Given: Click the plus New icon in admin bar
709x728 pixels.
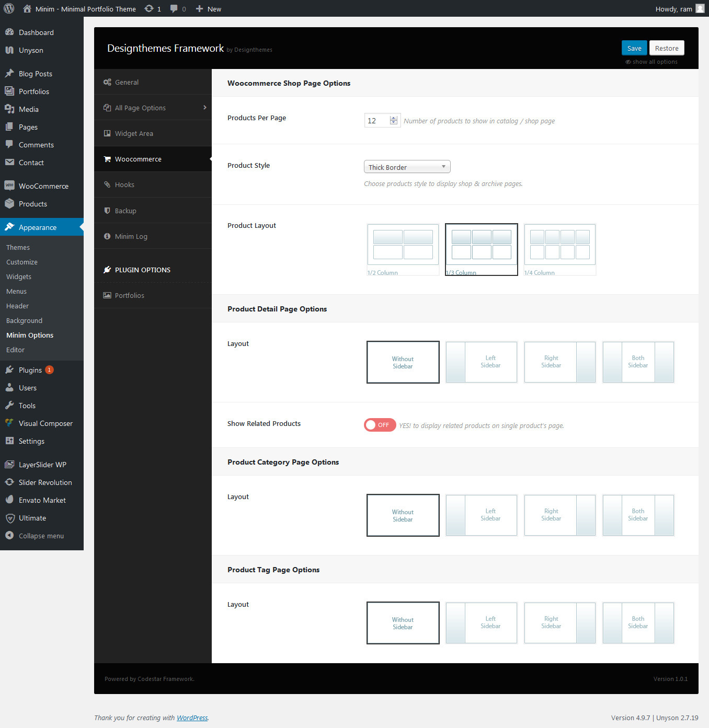Looking at the screenshot, I should point(199,9).
